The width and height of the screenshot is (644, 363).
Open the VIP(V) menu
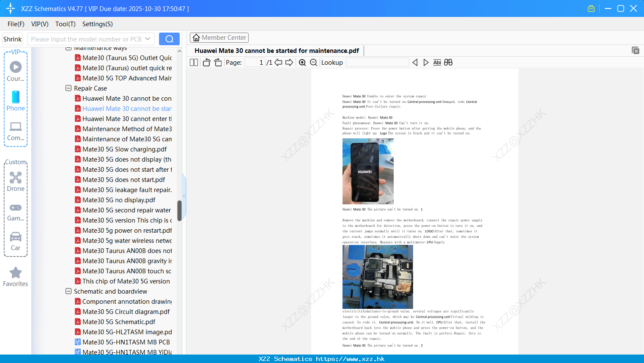click(40, 24)
